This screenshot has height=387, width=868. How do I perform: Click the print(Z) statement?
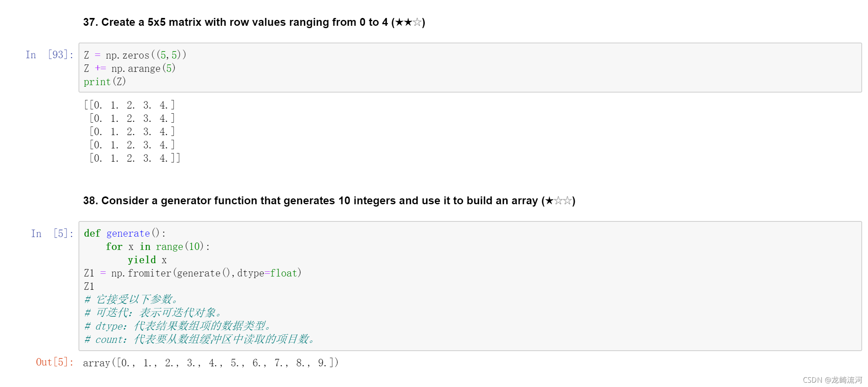pos(105,82)
